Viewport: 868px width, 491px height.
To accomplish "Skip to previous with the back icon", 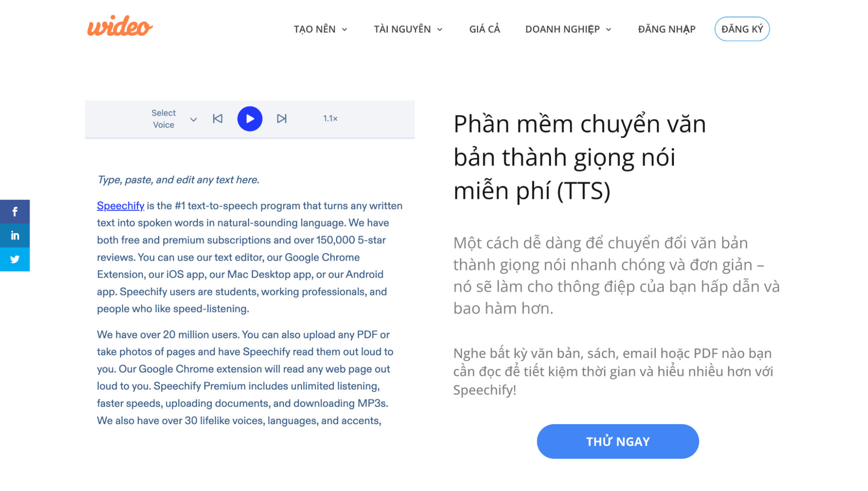I will pos(218,119).
